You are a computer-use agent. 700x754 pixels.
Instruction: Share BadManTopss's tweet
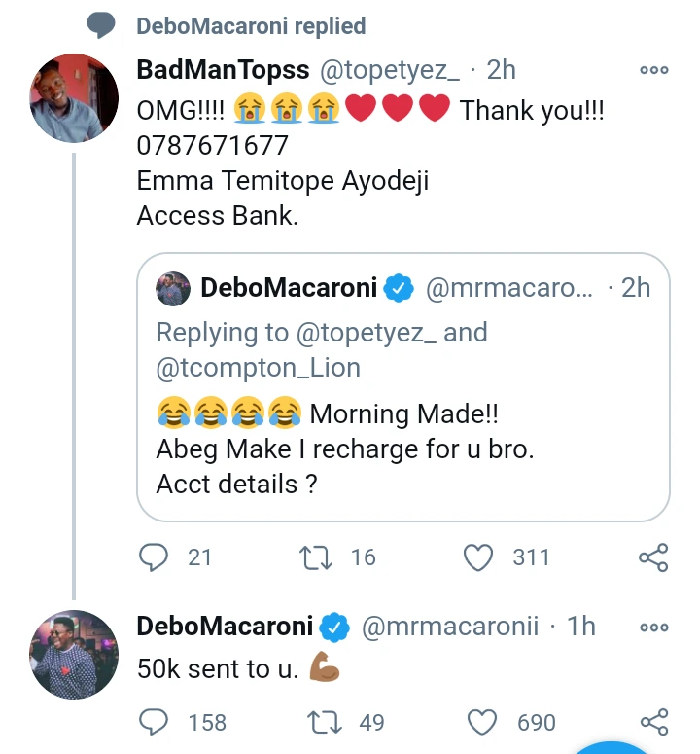tap(652, 557)
